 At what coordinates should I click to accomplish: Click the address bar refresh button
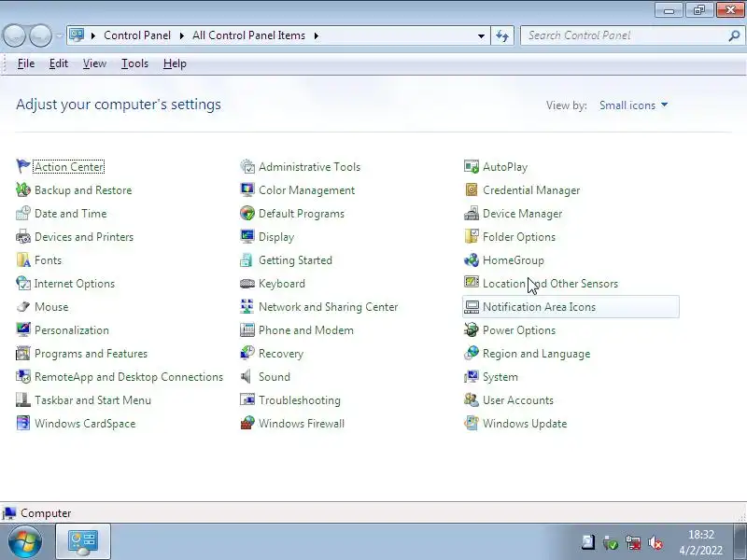[502, 35]
